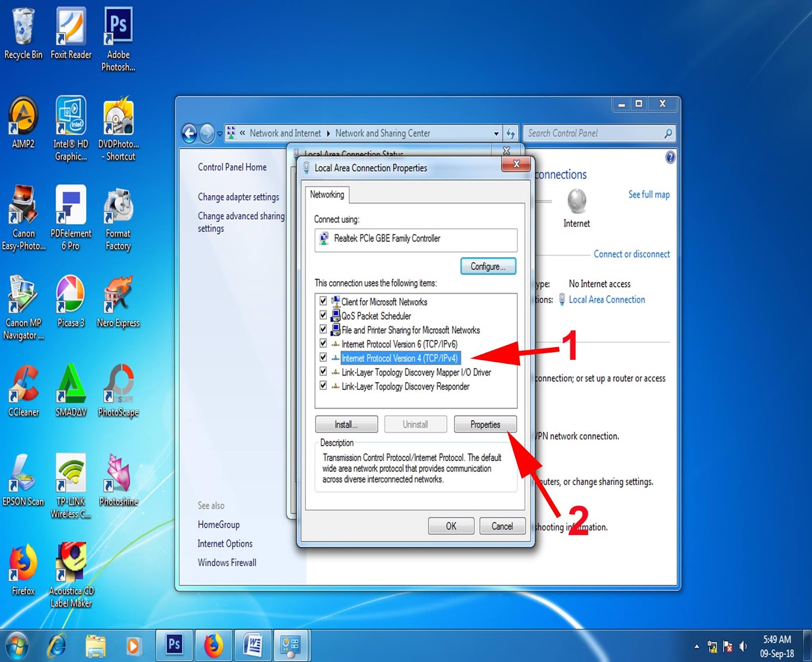
Task: Launch Foxit Reader from the desktop
Action: pyautogui.click(x=71, y=25)
